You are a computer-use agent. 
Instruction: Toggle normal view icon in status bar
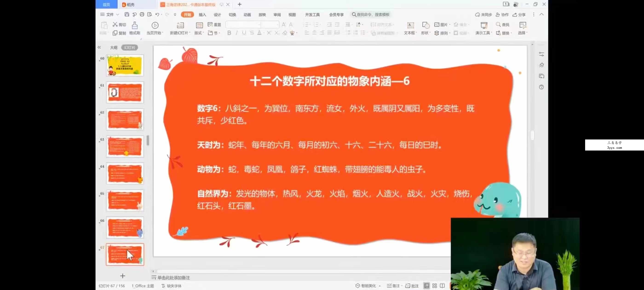(x=426, y=285)
